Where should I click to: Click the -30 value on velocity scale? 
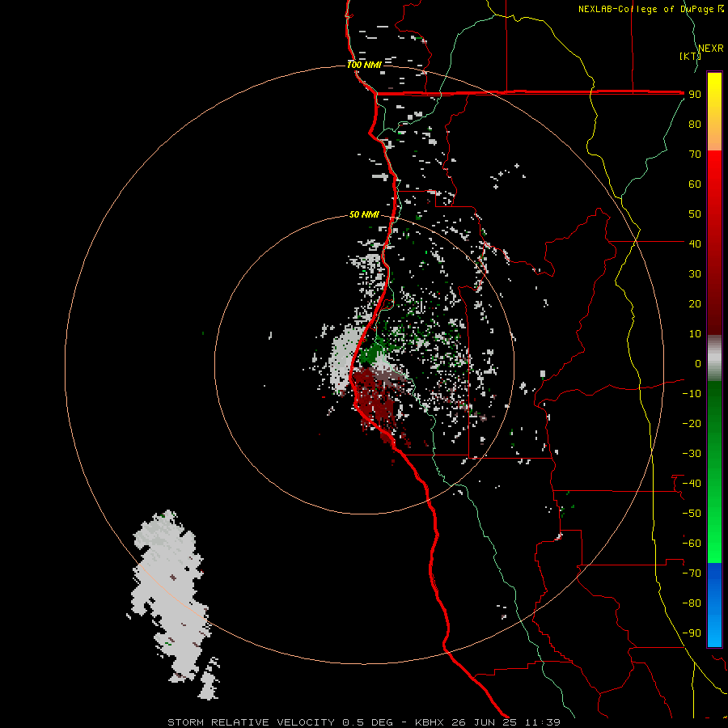pyautogui.click(x=692, y=454)
